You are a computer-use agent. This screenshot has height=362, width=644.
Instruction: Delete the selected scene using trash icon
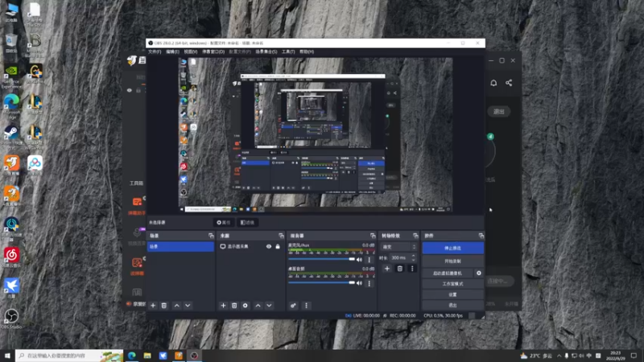click(164, 306)
